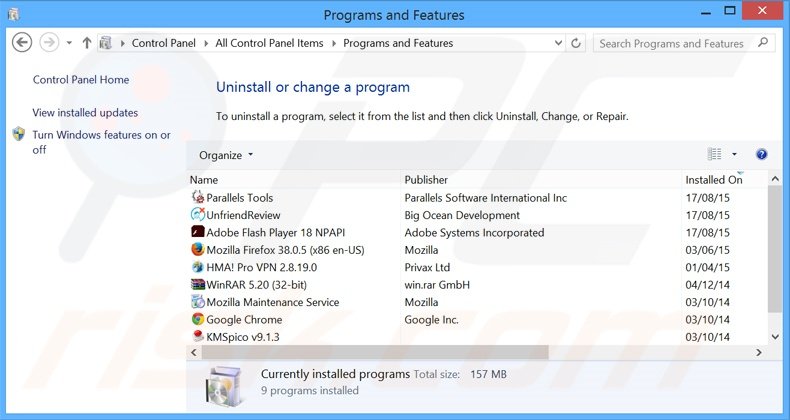This screenshot has width=790, height=420.
Task: Click the 04/12/14 install date
Action: (x=707, y=285)
